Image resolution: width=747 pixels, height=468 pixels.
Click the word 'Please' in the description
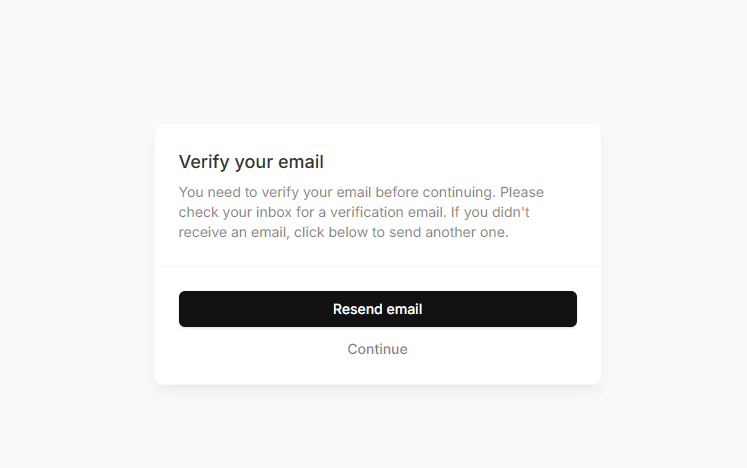[x=521, y=192]
